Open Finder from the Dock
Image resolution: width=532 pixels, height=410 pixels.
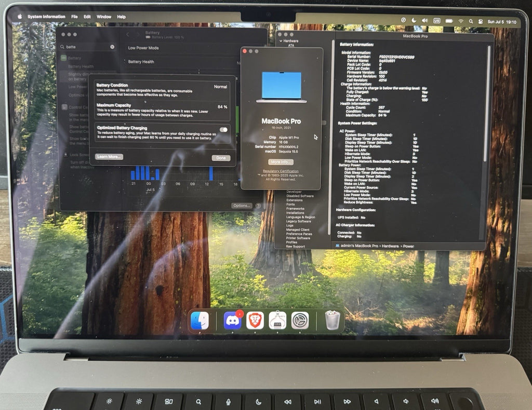200,320
